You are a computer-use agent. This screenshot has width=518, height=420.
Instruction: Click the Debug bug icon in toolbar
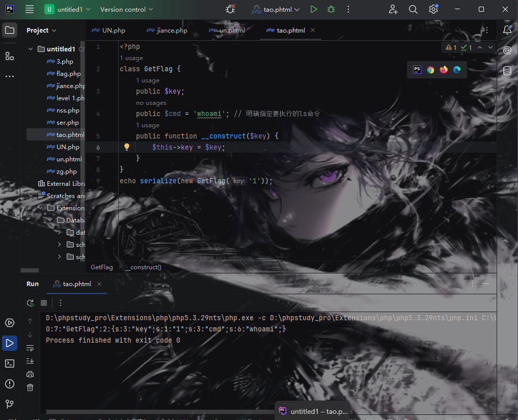point(331,9)
